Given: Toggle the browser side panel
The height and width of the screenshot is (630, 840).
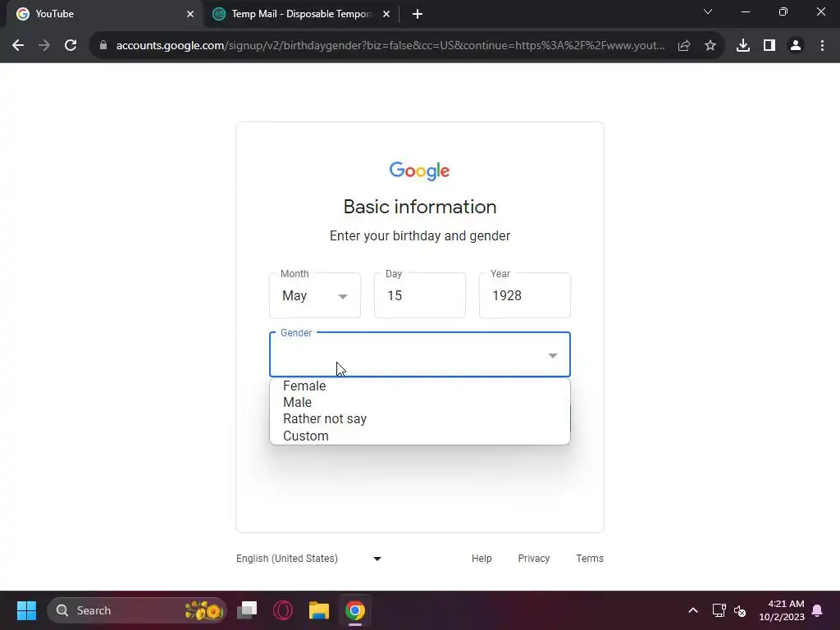Looking at the screenshot, I should [x=769, y=46].
